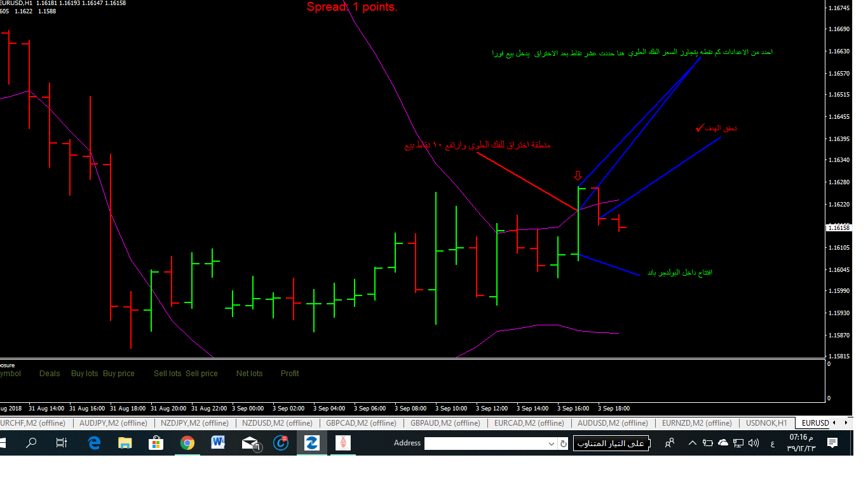Click inside the Address input field
The image size is (868, 488).
tap(484, 444)
